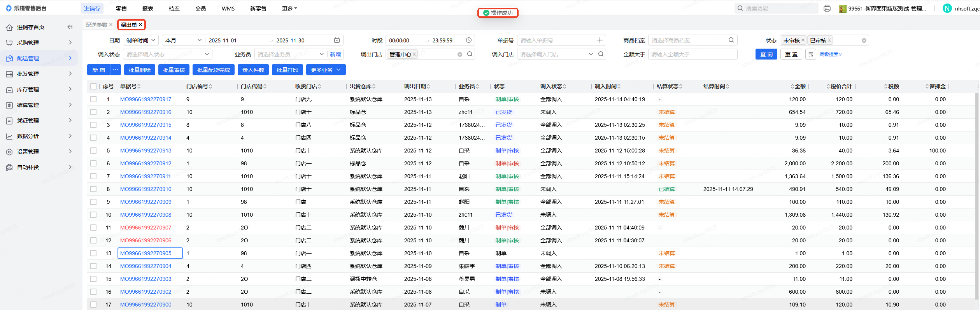Switch to the 配送参数 tab

pyautogui.click(x=96, y=25)
